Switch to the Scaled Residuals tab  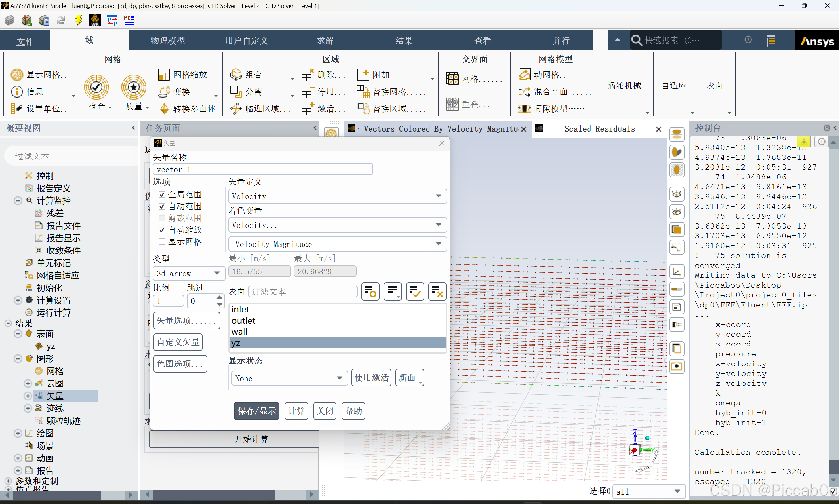[x=599, y=129]
